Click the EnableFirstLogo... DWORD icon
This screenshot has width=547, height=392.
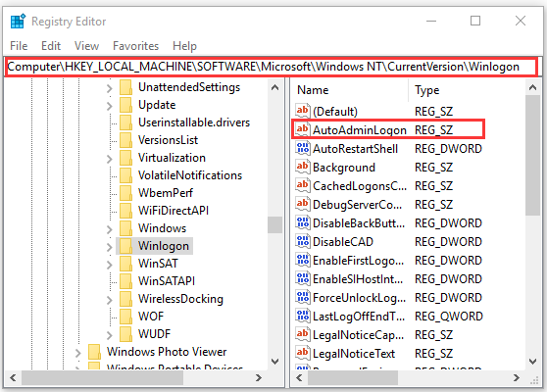(x=302, y=261)
